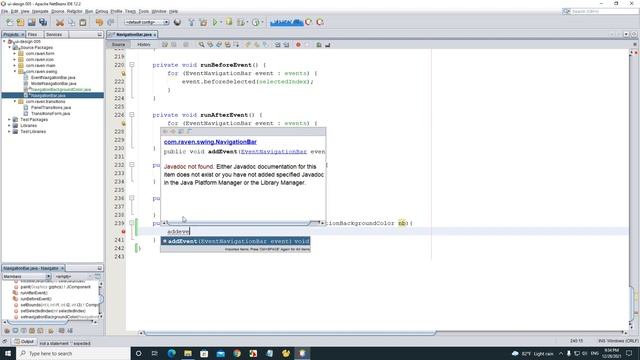Viewport: 640px width, 360px height.
Task: Select TransitionsForm.java in project tree
Action: [x=51, y=113]
